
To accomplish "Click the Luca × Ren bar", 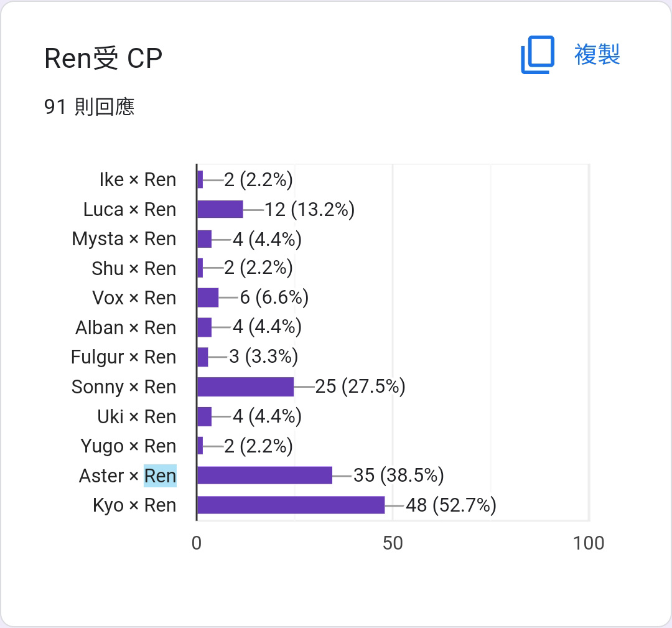I will [x=220, y=209].
